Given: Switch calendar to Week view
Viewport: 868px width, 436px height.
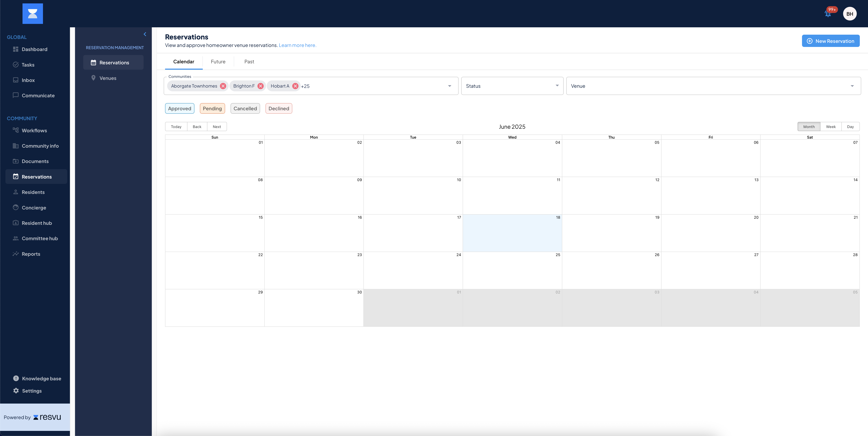Looking at the screenshot, I should point(831,127).
